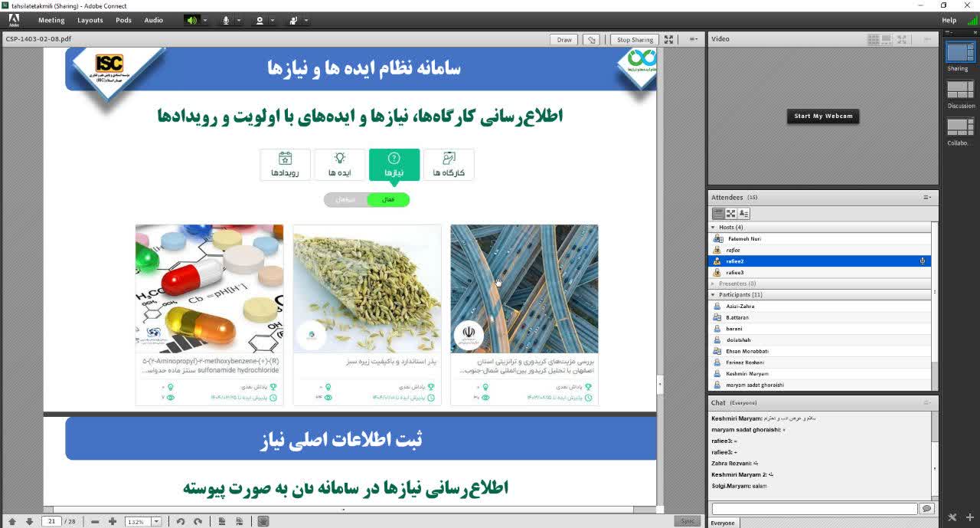Click the کارگاه ها tab in slide
Screen dimensions: 980x528
click(449, 164)
